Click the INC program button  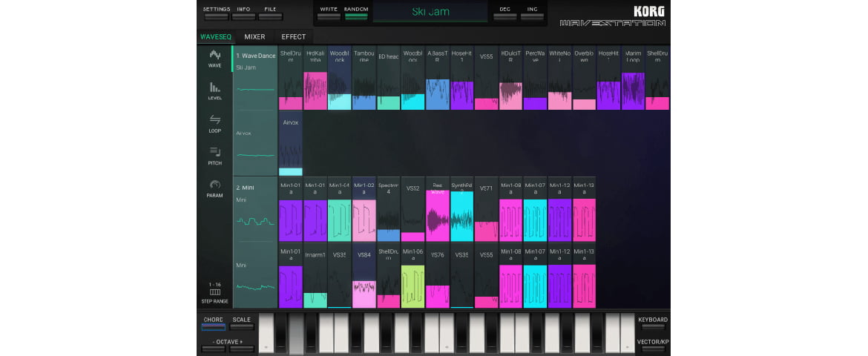click(x=532, y=13)
